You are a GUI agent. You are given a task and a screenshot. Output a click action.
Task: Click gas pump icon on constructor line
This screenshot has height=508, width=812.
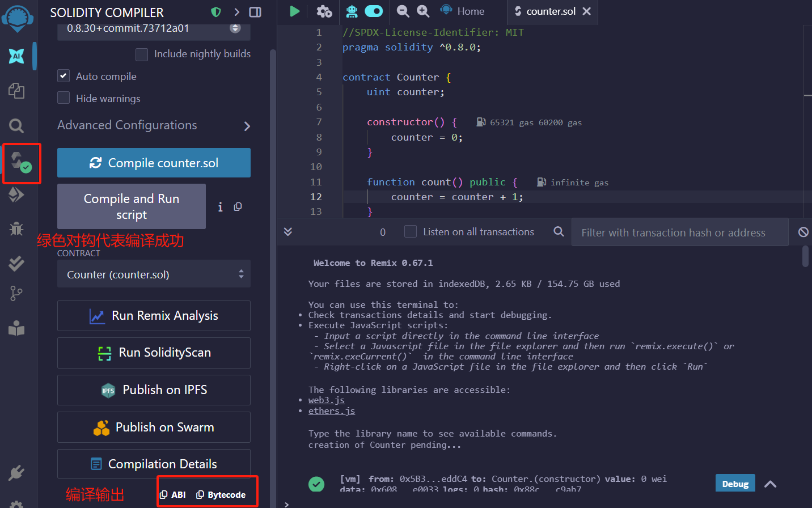point(481,122)
